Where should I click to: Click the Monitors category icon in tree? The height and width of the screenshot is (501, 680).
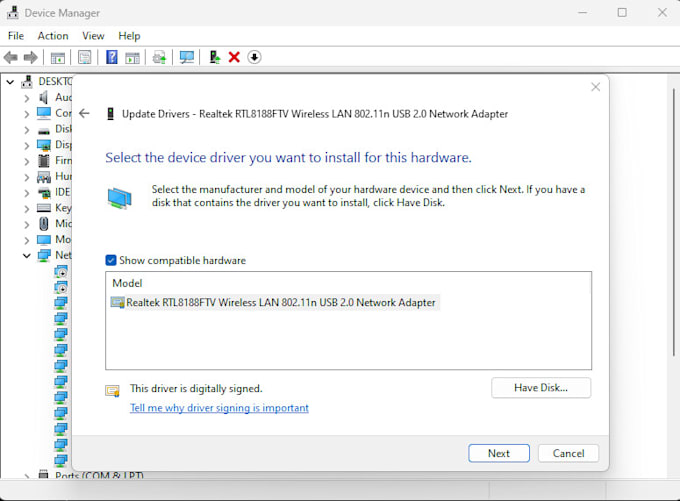[44, 239]
